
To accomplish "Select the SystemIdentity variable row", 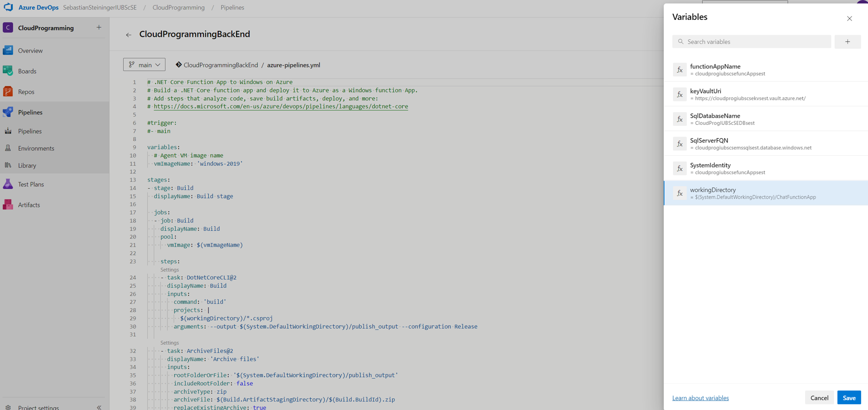I will [766, 168].
